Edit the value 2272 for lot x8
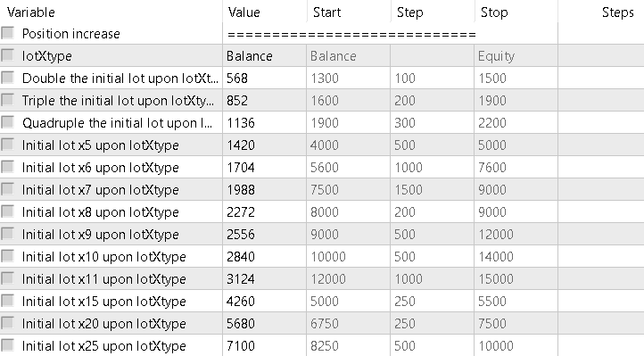Image resolution: width=644 pixels, height=356 pixels. pos(265,211)
